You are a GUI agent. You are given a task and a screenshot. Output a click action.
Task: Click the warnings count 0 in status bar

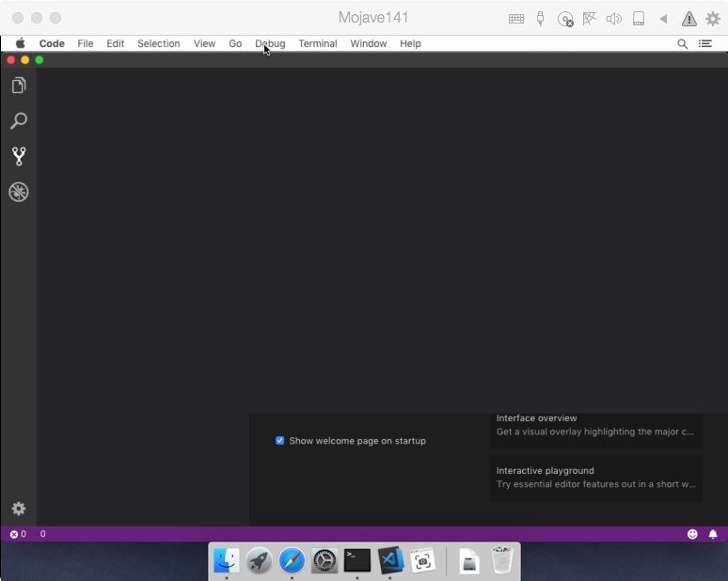point(42,534)
